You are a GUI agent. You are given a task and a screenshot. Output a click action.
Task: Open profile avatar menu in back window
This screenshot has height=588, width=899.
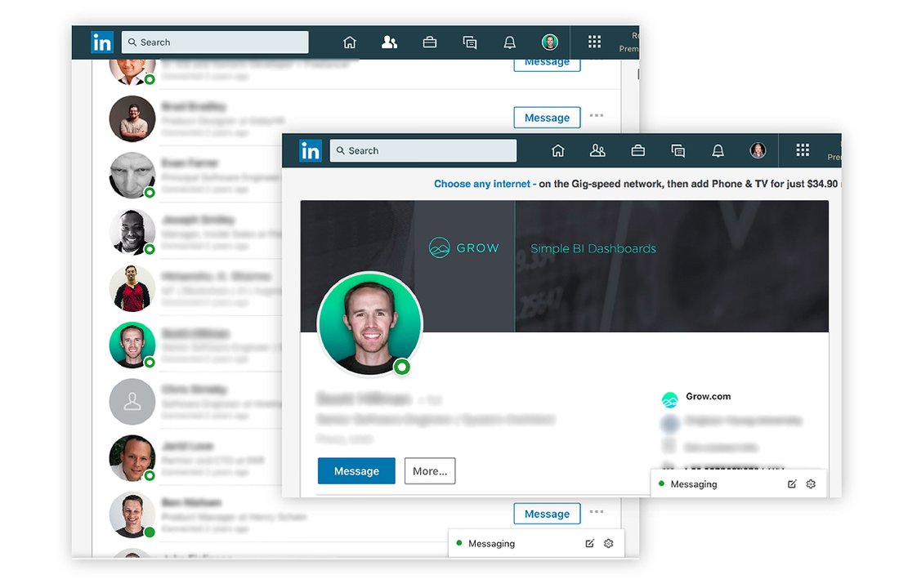point(550,42)
